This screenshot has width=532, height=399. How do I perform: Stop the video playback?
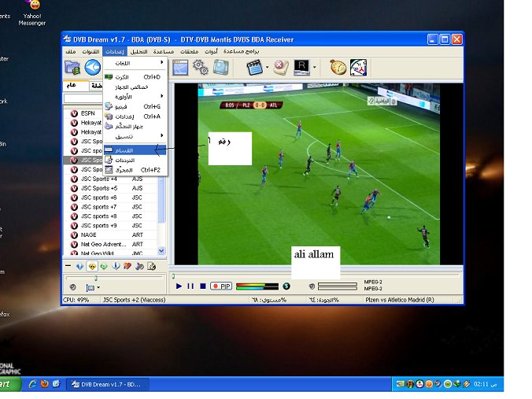[203, 286]
